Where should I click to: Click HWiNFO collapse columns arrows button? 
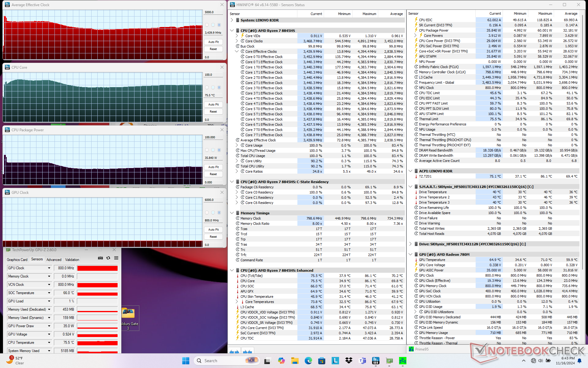coord(247,351)
